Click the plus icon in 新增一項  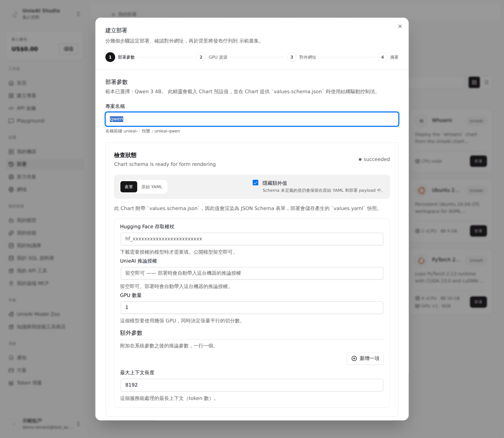tap(354, 358)
